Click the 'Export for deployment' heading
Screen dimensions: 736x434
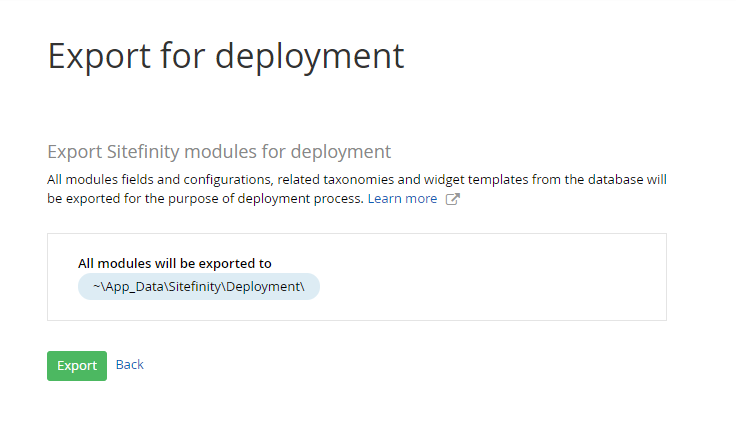226,56
